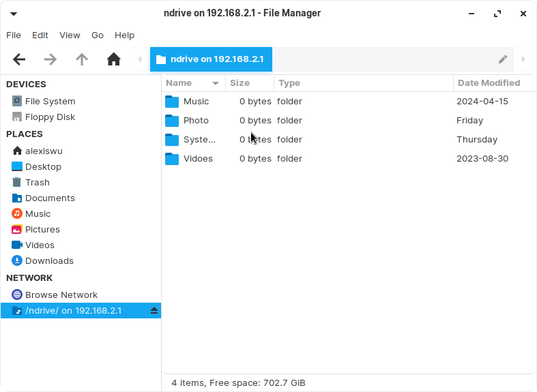Image resolution: width=537 pixels, height=392 pixels.
Task: Select /ndrive/ on 192.168.2.1 sidebar entry
Action: click(x=81, y=311)
